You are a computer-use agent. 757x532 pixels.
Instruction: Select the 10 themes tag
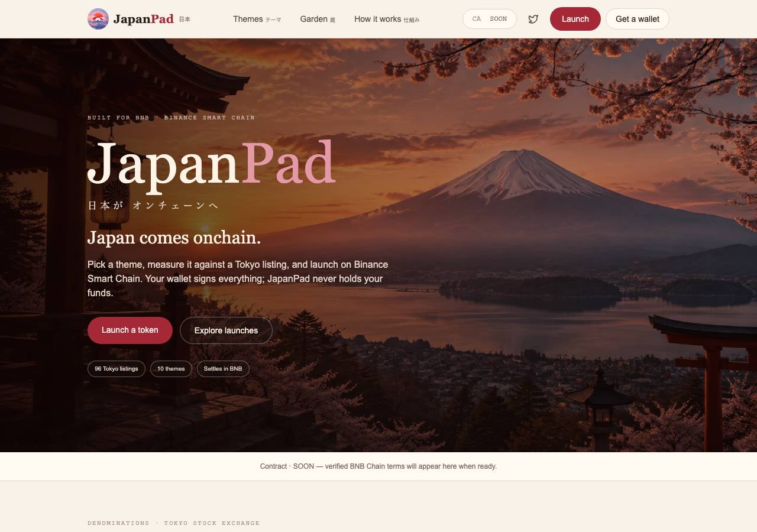tap(171, 369)
